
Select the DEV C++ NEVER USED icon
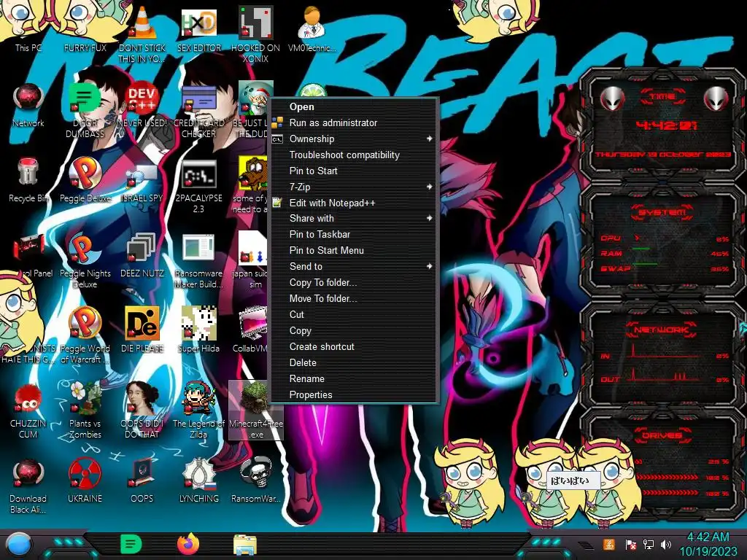click(142, 105)
